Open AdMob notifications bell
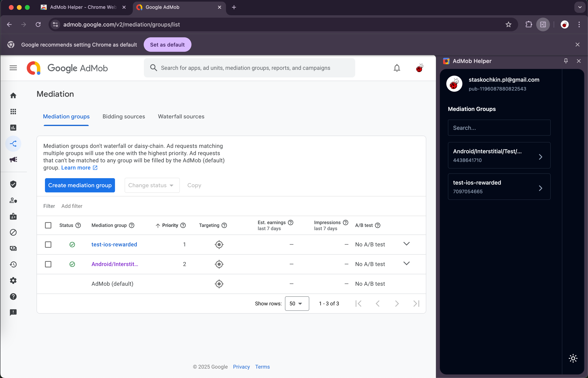Image resolution: width=588 pixels, height=378 pixels. click(397, 68)
